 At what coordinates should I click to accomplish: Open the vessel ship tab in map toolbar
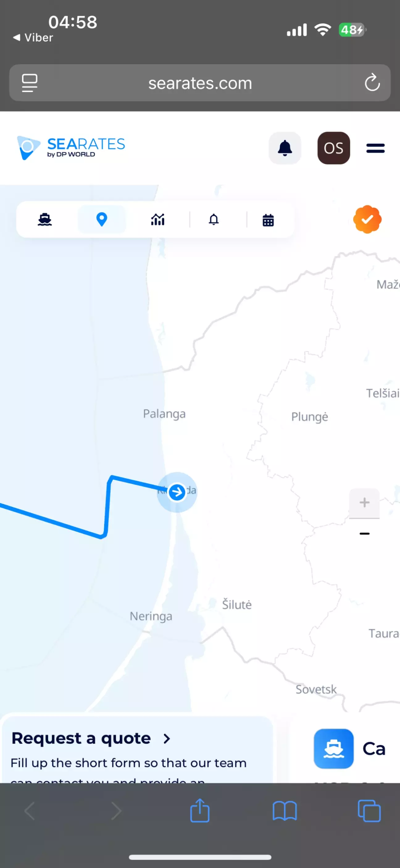(45, 220)
